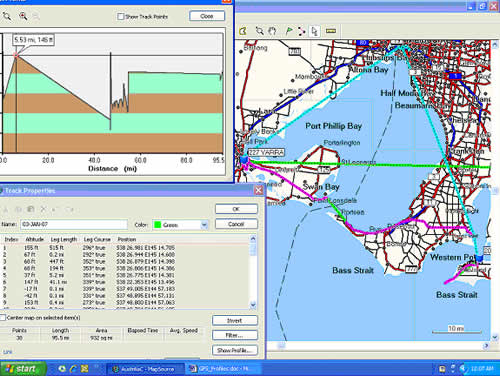This screenshot has height=376, width=500.
Task: Click the Invert button
Action: pyautogui.click(x=235, y=320)
